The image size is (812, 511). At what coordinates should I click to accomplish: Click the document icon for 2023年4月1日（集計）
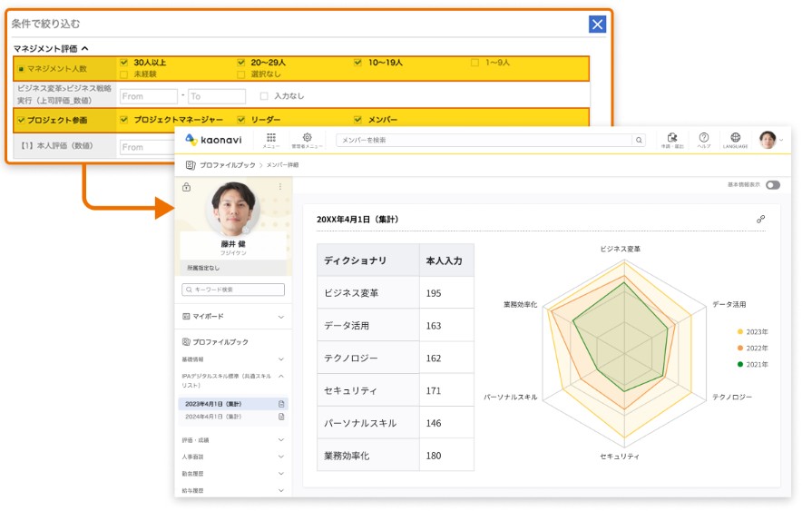pyautogui.click(x=281, y=404)
